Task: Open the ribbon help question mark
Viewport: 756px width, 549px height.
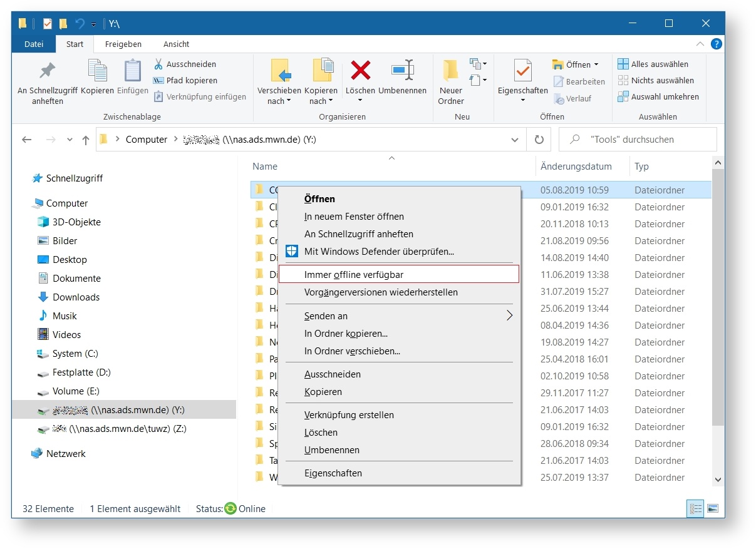Action: coord(717,44)
